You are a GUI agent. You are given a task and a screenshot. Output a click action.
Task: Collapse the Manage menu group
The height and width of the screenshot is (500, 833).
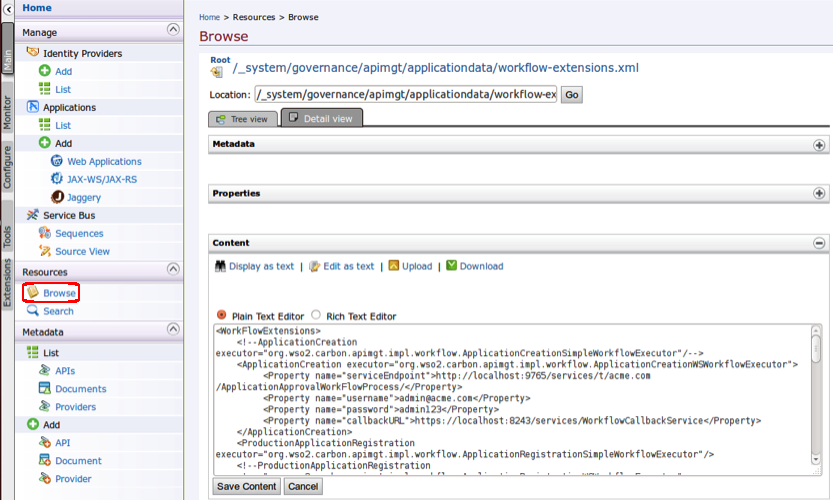coord(174,31)
